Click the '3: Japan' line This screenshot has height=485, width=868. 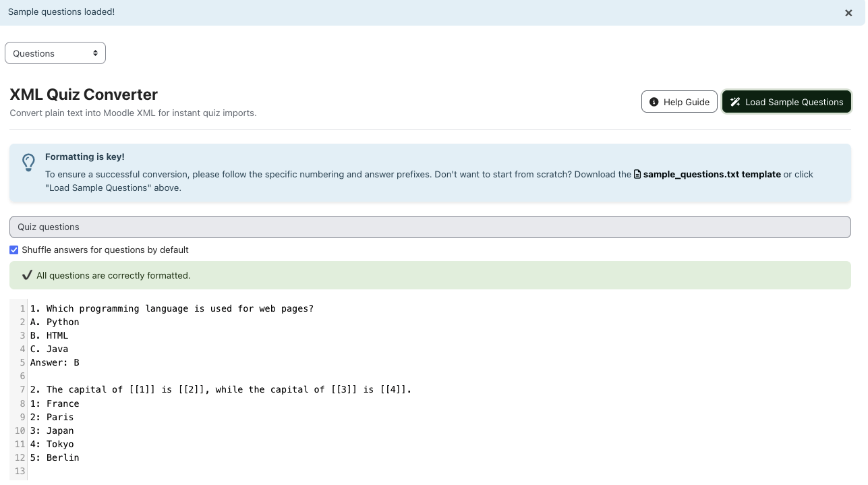52,430
